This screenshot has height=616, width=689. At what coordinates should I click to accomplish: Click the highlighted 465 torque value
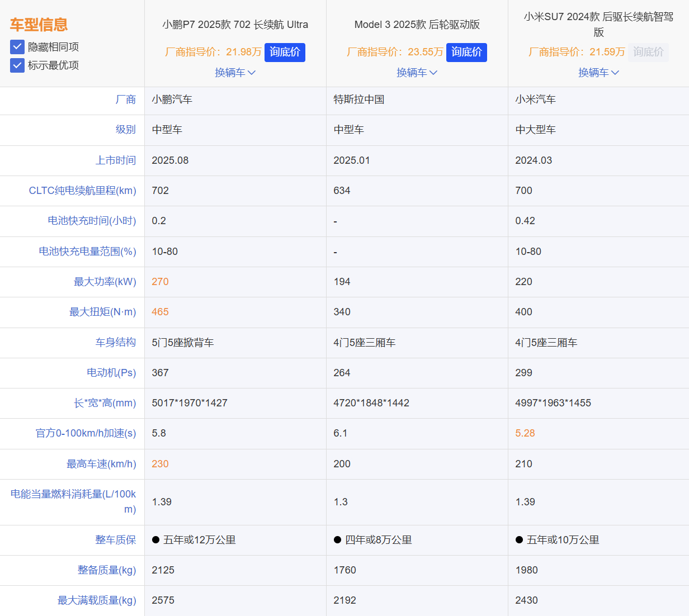[x=160, y=312]
